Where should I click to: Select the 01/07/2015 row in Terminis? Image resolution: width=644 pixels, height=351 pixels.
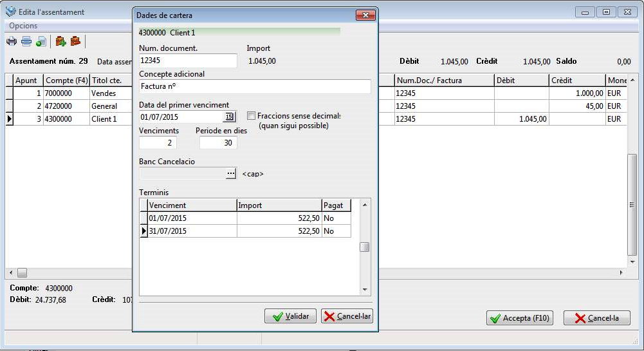(245, 218)
